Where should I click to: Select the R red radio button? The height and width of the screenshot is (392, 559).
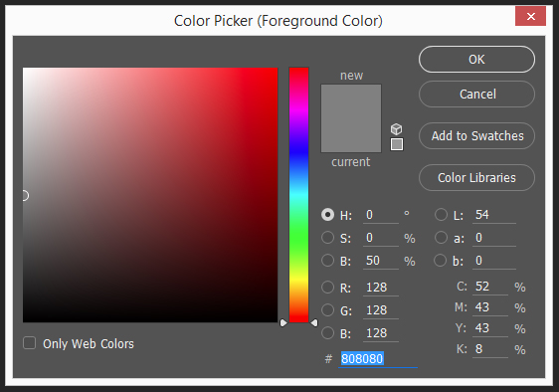pyautogui.click(x=327, y=288)
